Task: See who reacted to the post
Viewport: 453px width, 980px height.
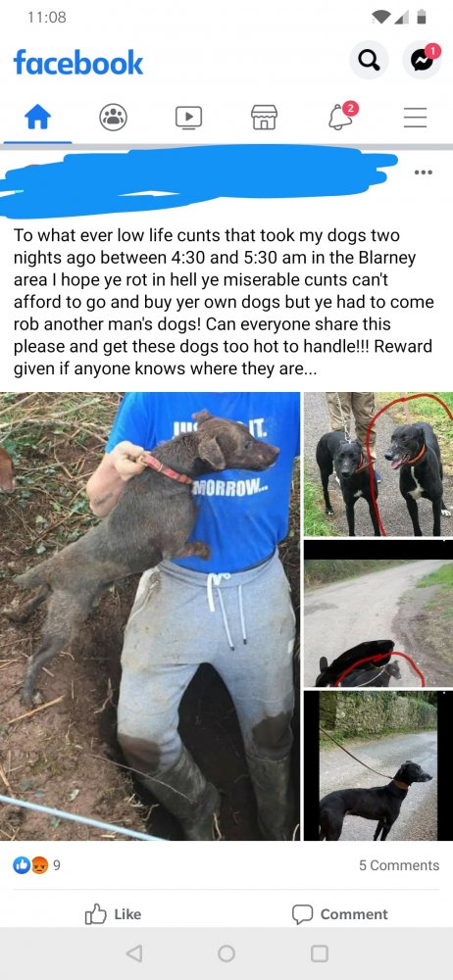Action: (37, 865)
